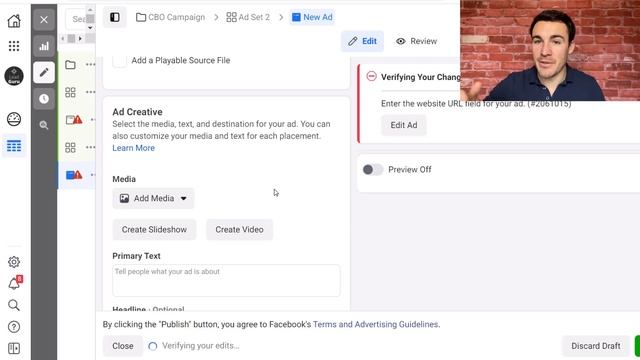This screenshot has height=360, width=640.
Task: Open the Facebook home icon
Action: coord(14,21)
